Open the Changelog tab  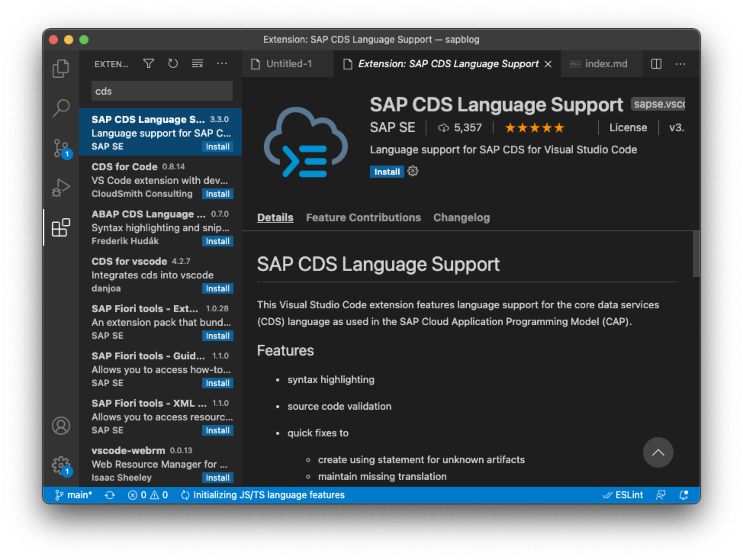461,217
